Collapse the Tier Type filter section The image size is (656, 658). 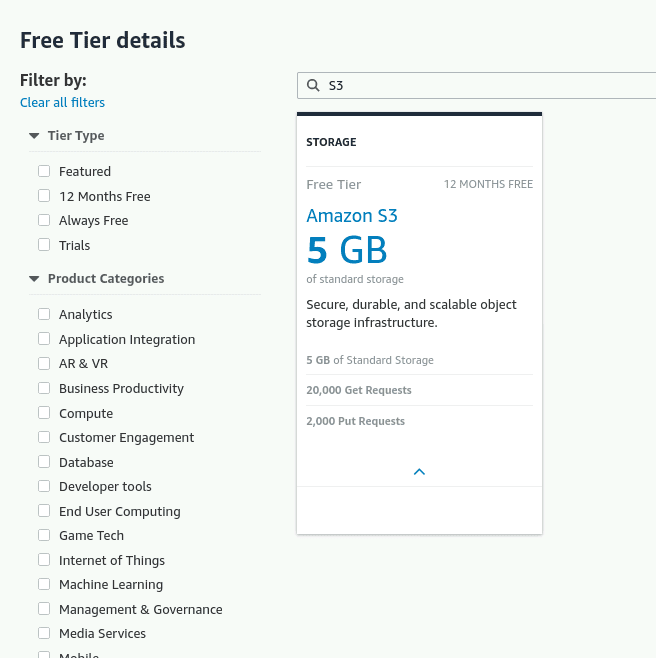[34, 136]
